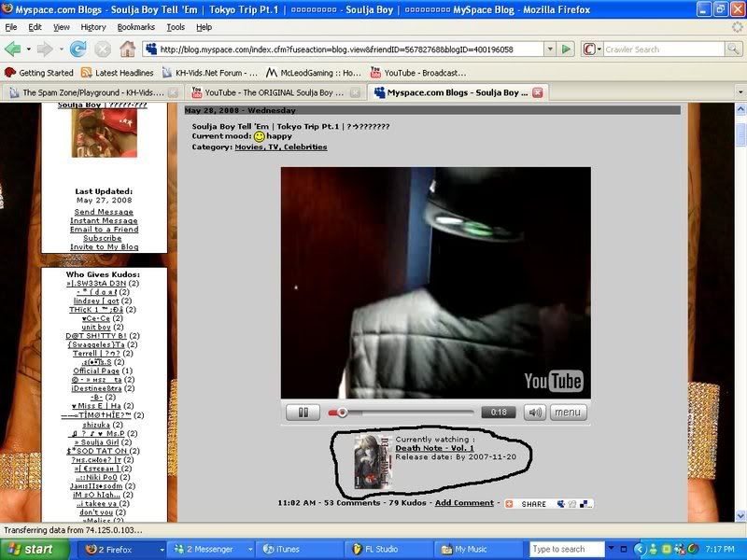This screenshot has height=560, width=747.
Task: Switch to the YouTube ORIGINAL Soulja Boy tab
Action: (274, 92)
